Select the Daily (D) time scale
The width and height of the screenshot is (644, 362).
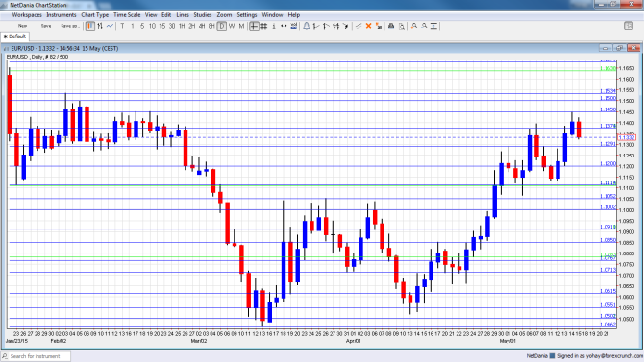point(221,26)
